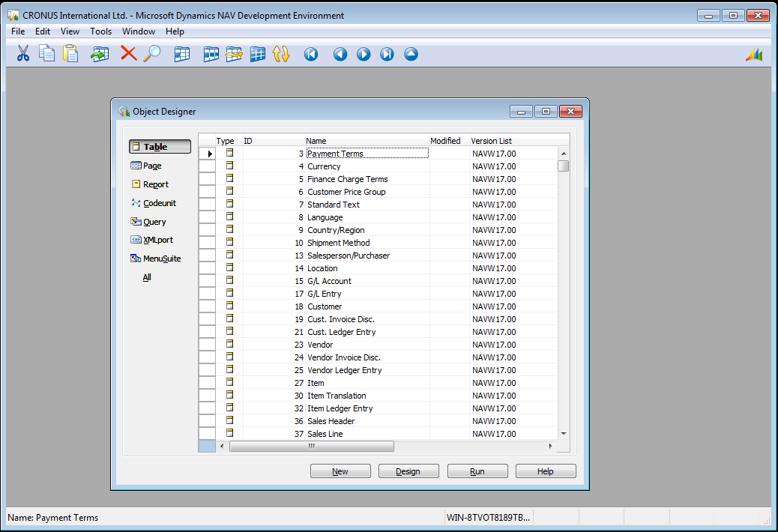778x532 pixels.
Task: Select the Table object type button
Action: [160, 146]
